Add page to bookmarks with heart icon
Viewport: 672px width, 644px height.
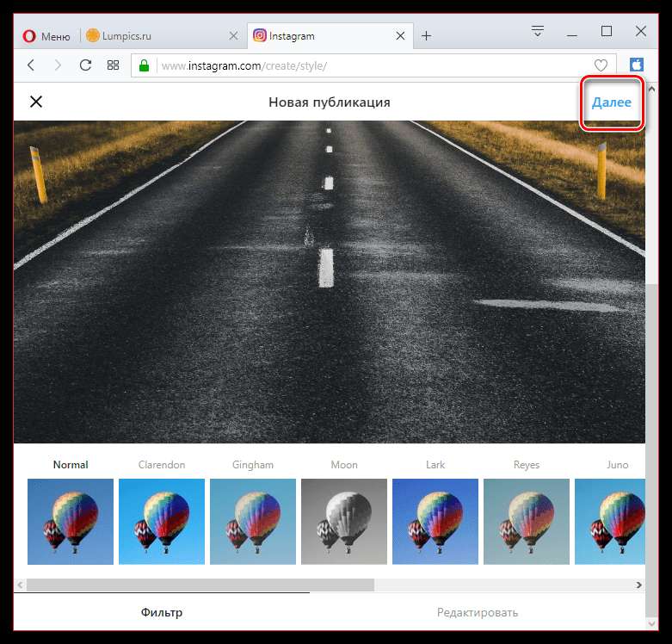coord(601,65)
